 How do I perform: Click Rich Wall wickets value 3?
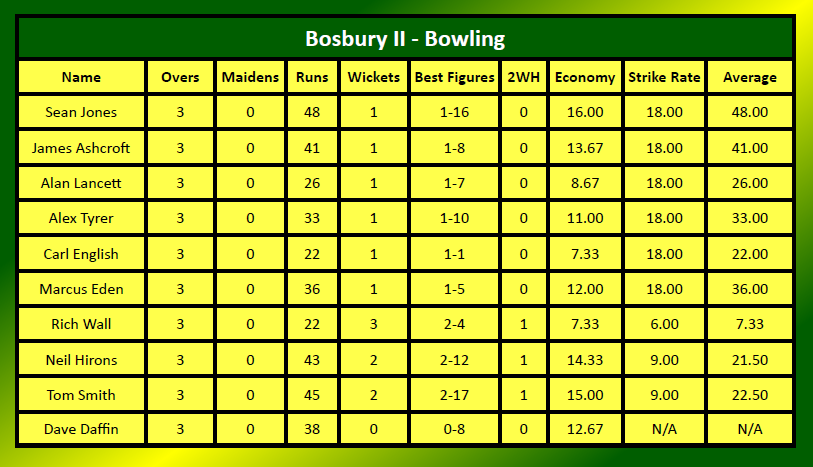point(374,324)
